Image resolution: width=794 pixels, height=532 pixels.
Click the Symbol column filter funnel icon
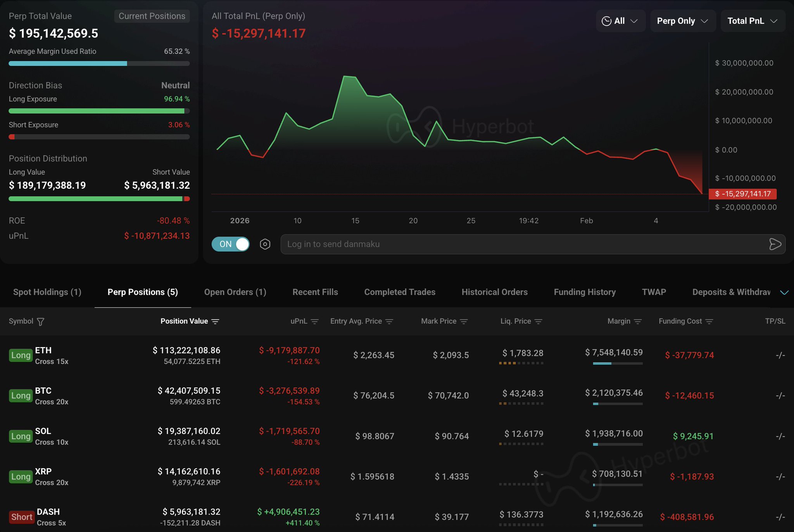(x=40, y=322)
